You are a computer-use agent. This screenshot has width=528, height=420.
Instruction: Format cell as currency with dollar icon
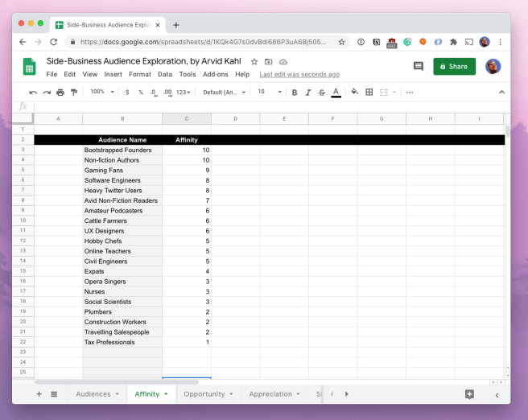(127, 93)
